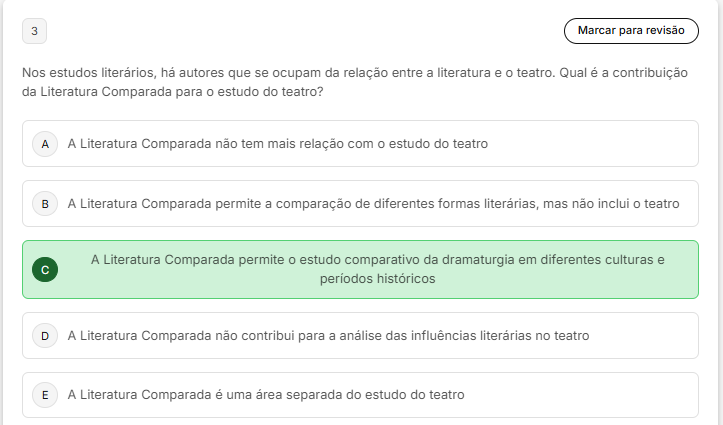This screenshot has height=425, width=723.
Task: Click the dark green C circle
Action: pos(44,269)
